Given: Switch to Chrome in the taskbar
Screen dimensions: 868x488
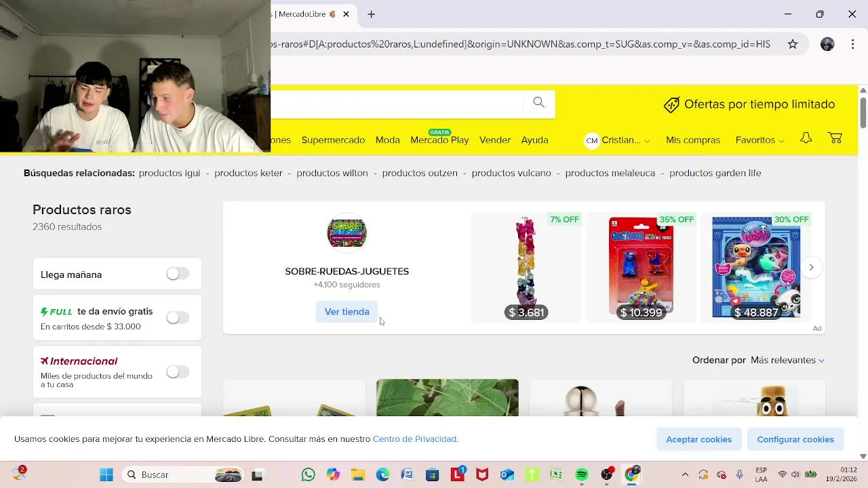Looking at the screenshot, I should click(632, 474).
